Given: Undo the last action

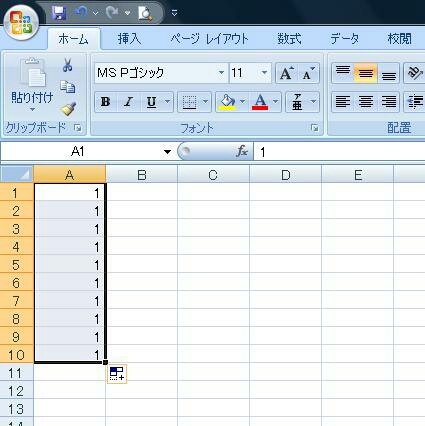Looking at the screenshot, I should coord(81,13).
